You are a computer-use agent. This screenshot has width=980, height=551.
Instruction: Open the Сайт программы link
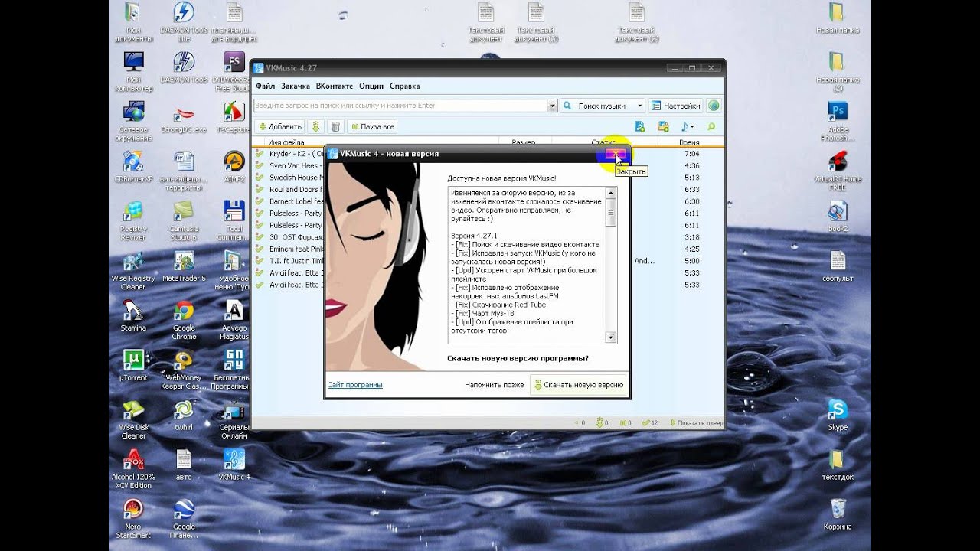tap(354, 385)
